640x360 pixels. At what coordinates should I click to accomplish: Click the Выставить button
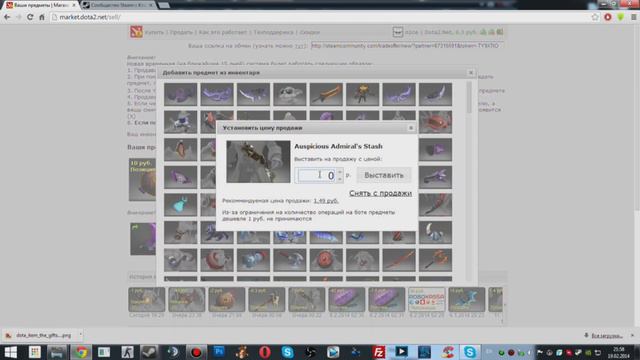(384, 175)
